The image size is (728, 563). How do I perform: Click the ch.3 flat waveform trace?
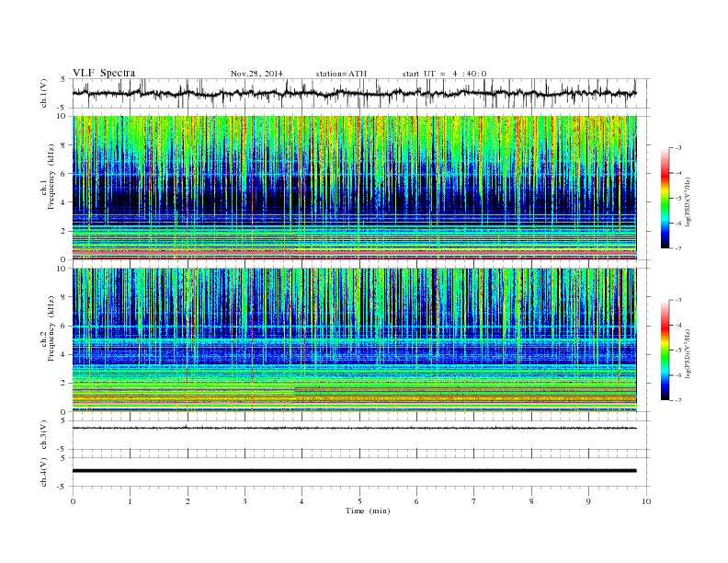pyautogui.click(x=354, y=428)
